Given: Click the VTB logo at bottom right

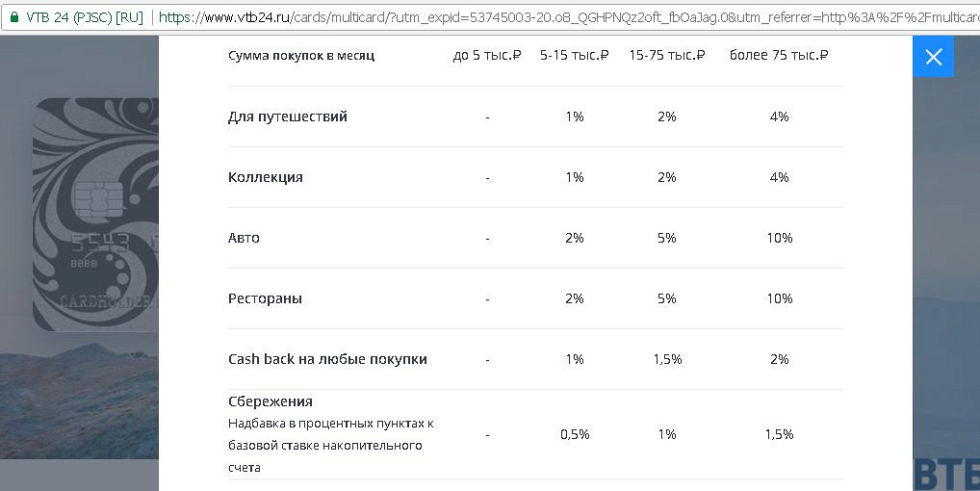Looking at the screenshot, I should [945, 473].
